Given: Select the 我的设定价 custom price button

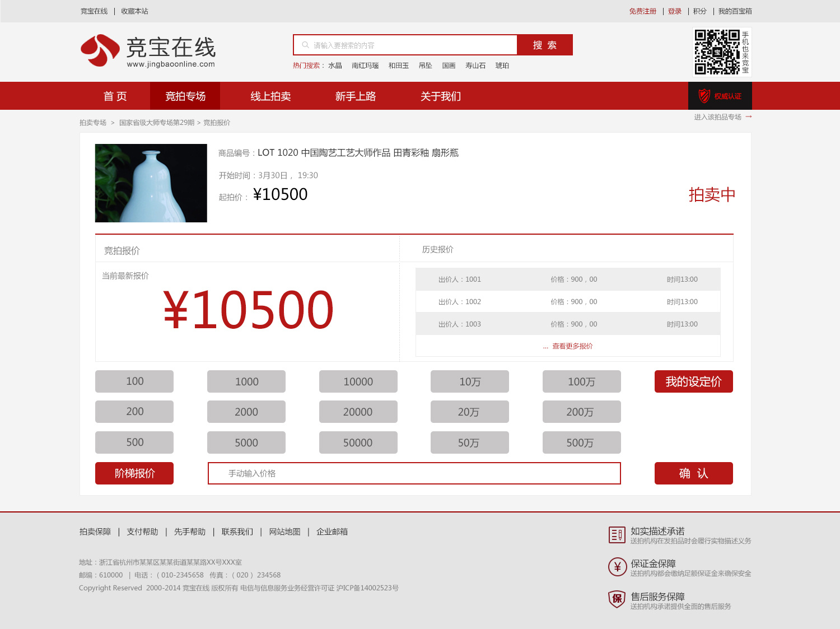Looking at the screenshot, I should pyautogui.click(x=693, y=382).
